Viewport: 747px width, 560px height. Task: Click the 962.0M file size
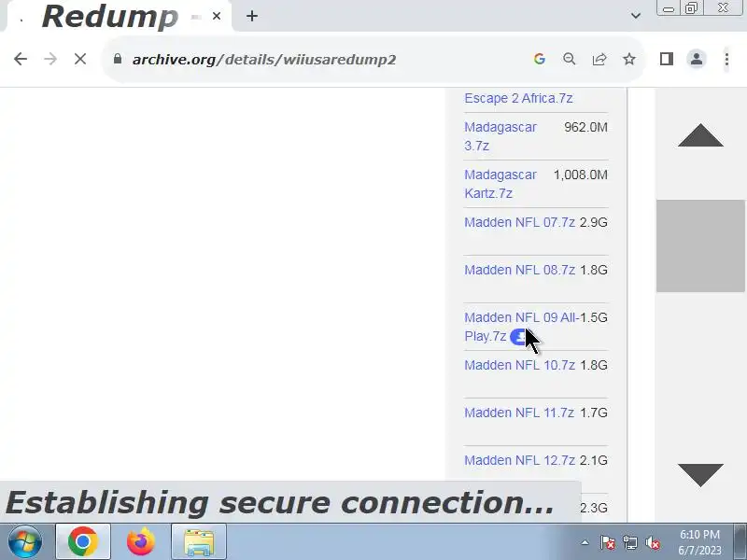(585, 127)
